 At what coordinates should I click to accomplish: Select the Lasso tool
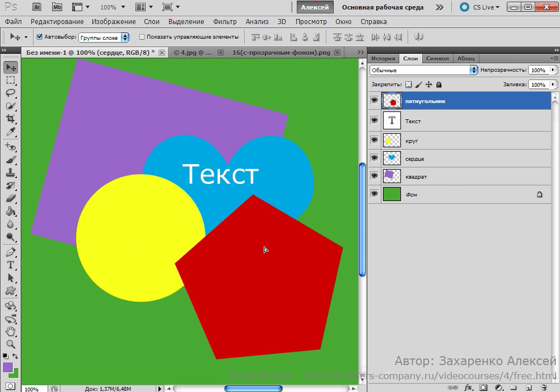11,93
